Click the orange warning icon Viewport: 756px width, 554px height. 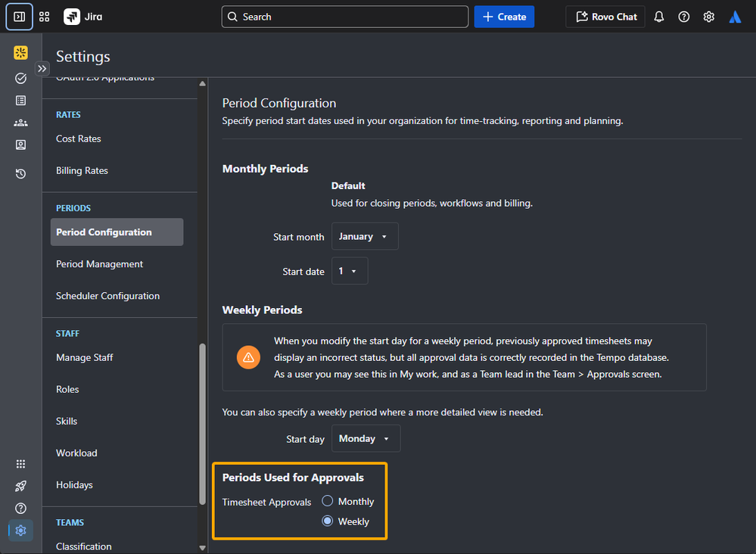(x=248, y=357)
